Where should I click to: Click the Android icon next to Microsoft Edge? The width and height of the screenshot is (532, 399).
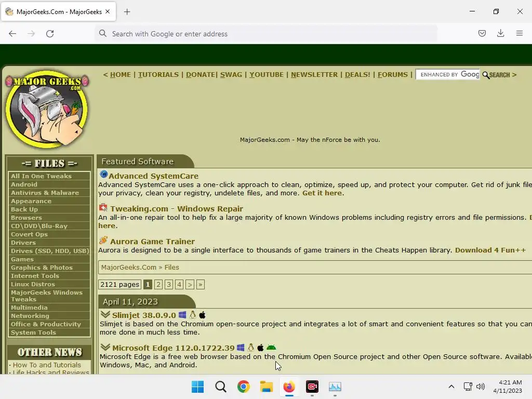point(271,348)
